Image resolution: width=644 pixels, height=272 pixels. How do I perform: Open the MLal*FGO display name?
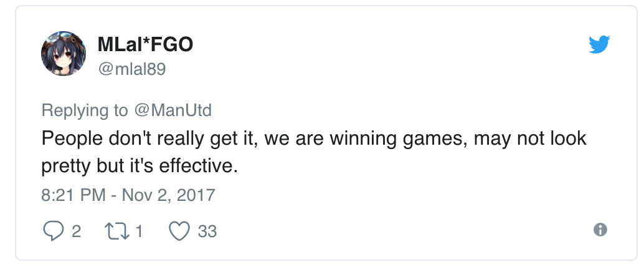(145, 44)
